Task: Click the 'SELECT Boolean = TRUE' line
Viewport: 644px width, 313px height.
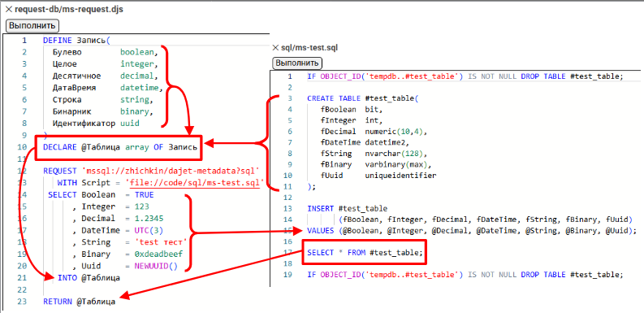Action: click(x=101, y=194)
